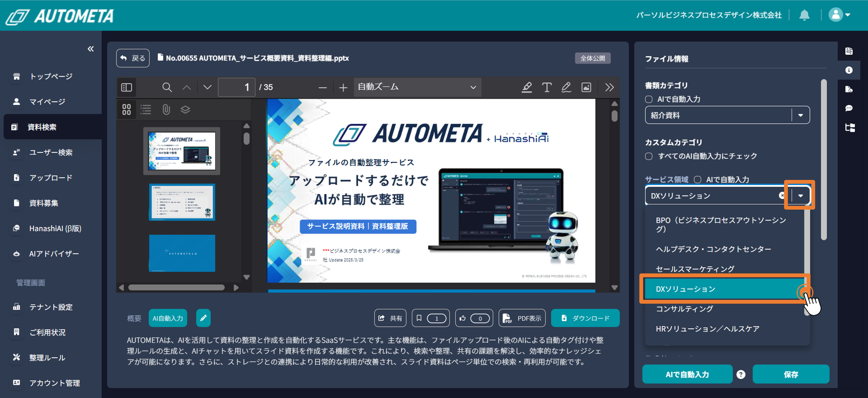The height and width of the screenshot is (398, 868).
Task: Go to next page arrow
Action: pyautogui.click(x=207, y=87)
